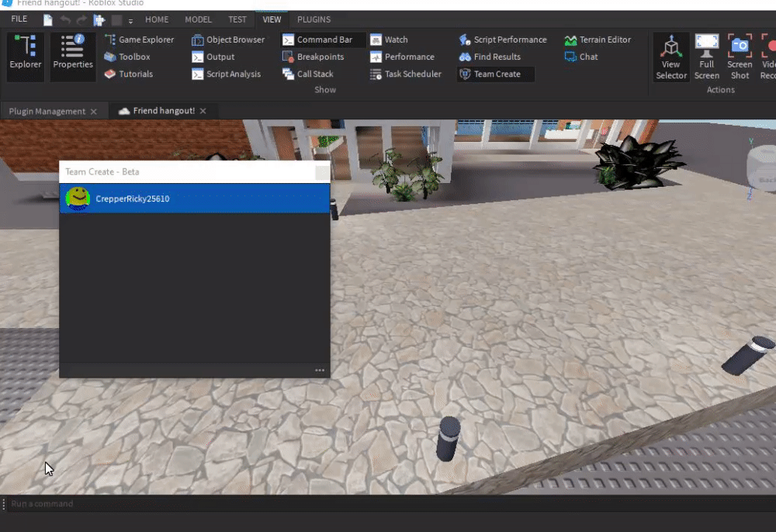776x532 pixels.
Task: Open Script Analysis
Action: [226, 74]
